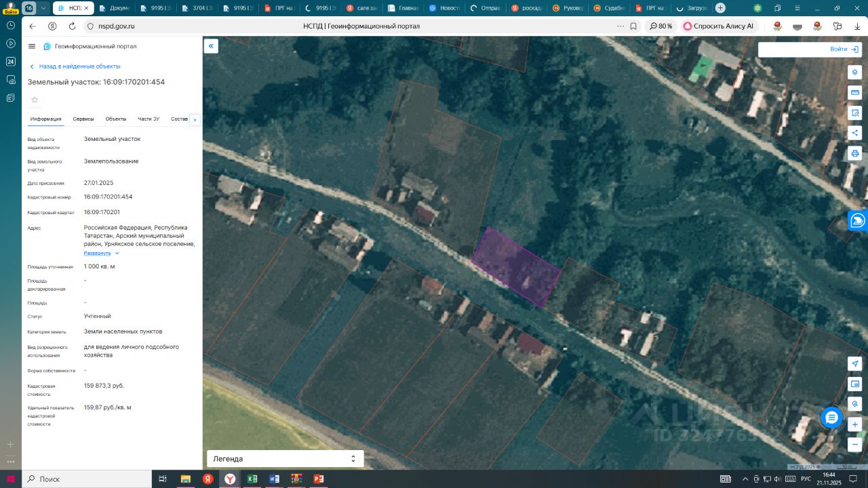
Task: Go back via Назад в найденные объекты
Action: tap(75, 66)
